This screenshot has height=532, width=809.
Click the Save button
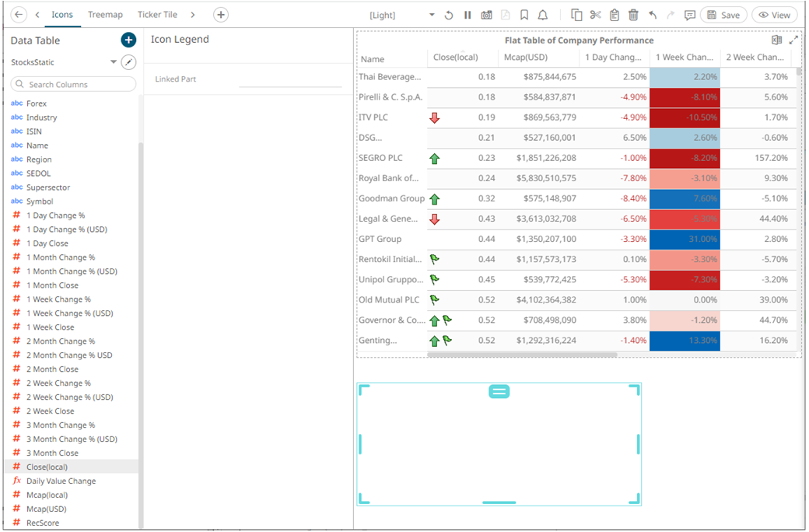coord(723,15)
